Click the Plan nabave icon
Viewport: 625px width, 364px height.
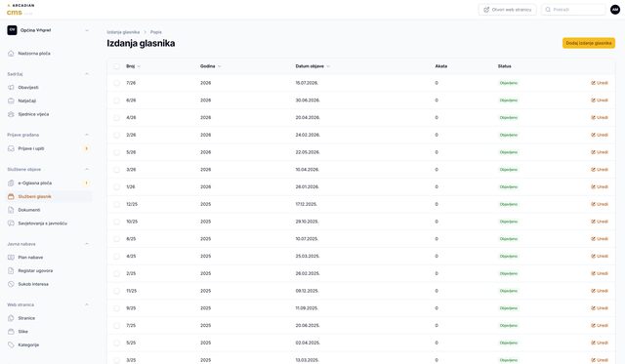point(11,258)
